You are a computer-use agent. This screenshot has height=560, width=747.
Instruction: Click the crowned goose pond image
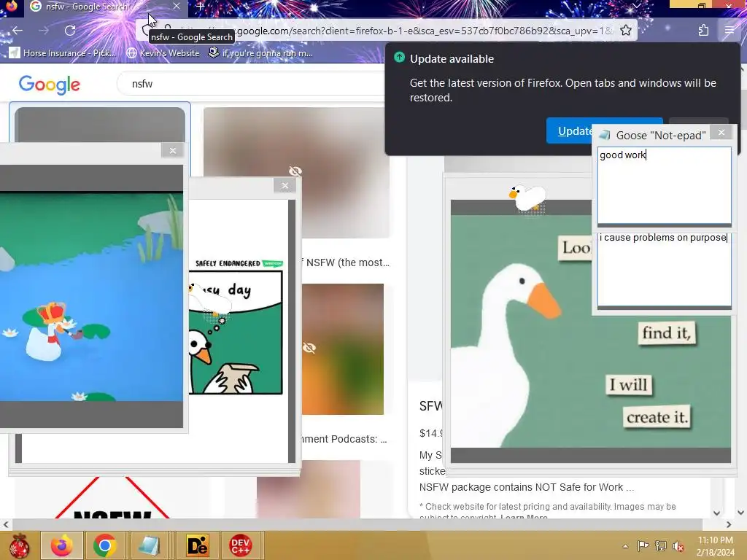point(91,297)
